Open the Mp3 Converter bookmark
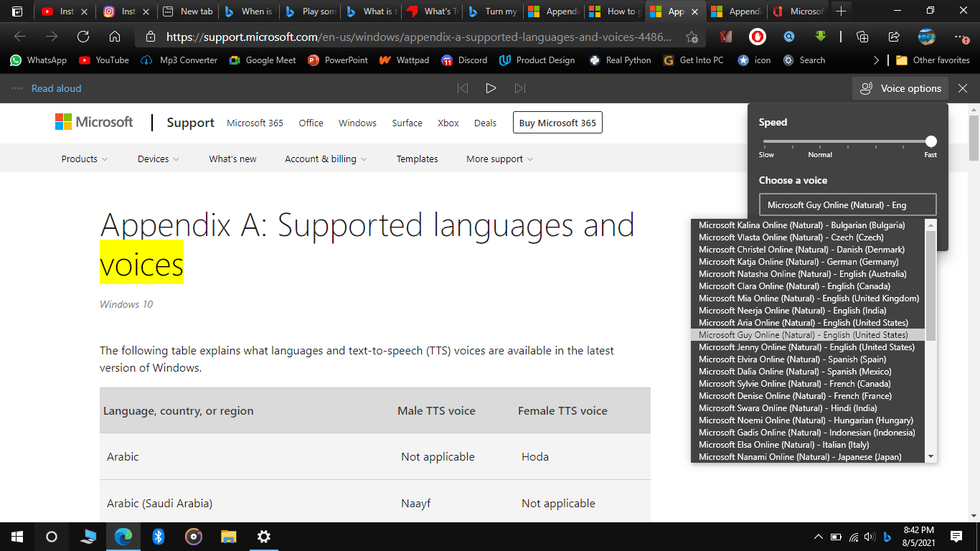980x551 pixels. [x=179, y=60]
